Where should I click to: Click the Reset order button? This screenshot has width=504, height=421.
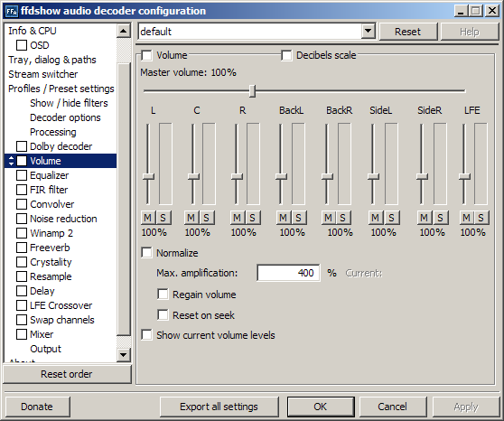67,374
